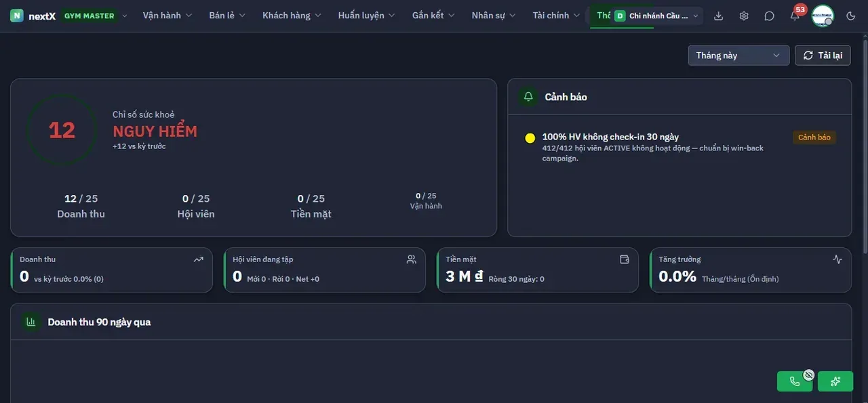Open the Khách hàng menu
The width and height of the screenshot is (868, 403).
(292, 16)
